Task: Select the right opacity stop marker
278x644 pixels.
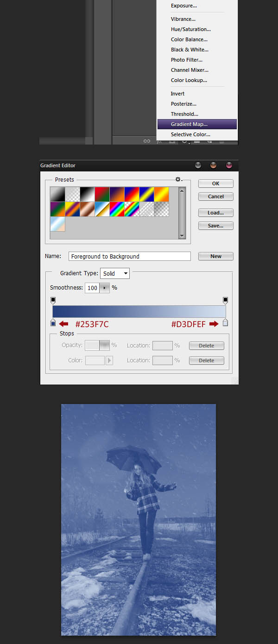Action: (x=226, y=300)
